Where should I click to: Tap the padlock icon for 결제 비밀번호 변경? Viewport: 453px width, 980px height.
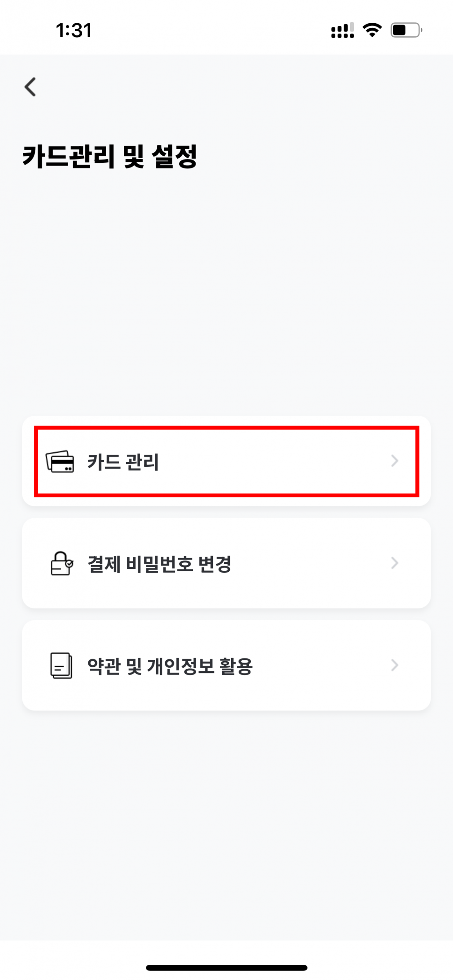point(61,563)
